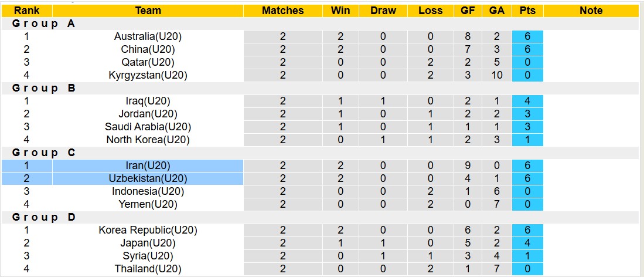644x277 pixels.
Task: Click the Team column header
Action: [148, 11]
